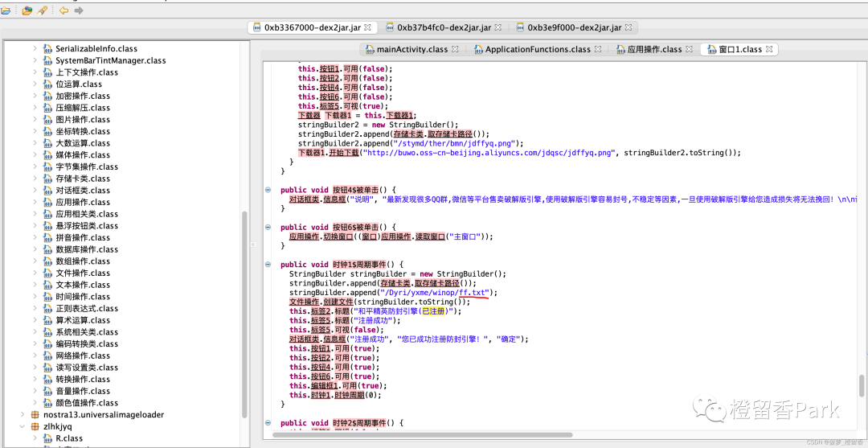Image resolution: width=868 pixels, height=448 pixels.
Task: Select 坐标转换.class in tree
Action: 83,131
